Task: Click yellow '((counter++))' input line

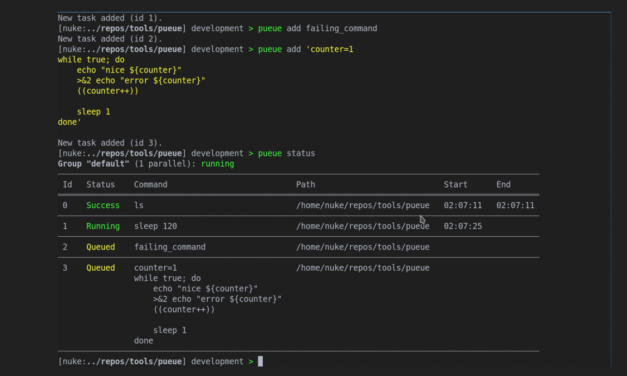Action: (108, 91)
